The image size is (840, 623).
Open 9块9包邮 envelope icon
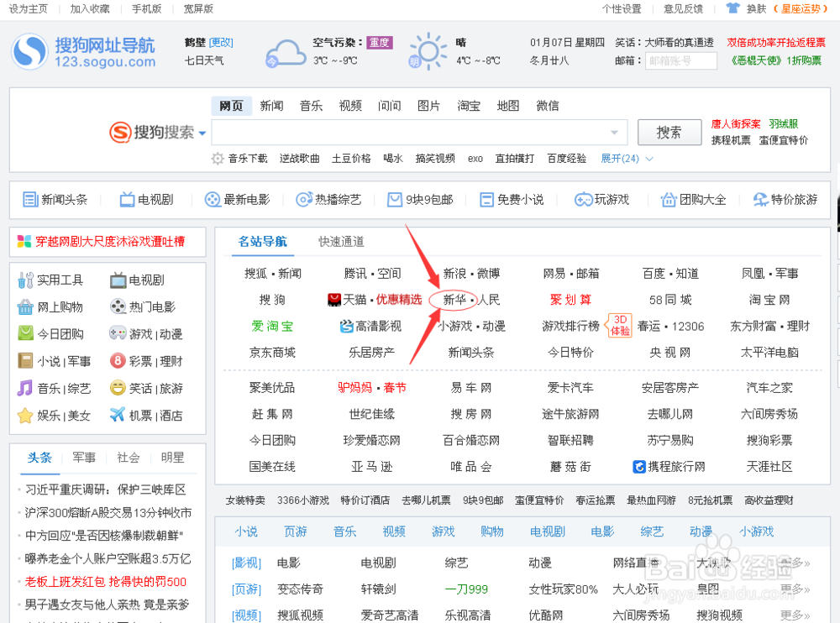(x=395, y=200)
